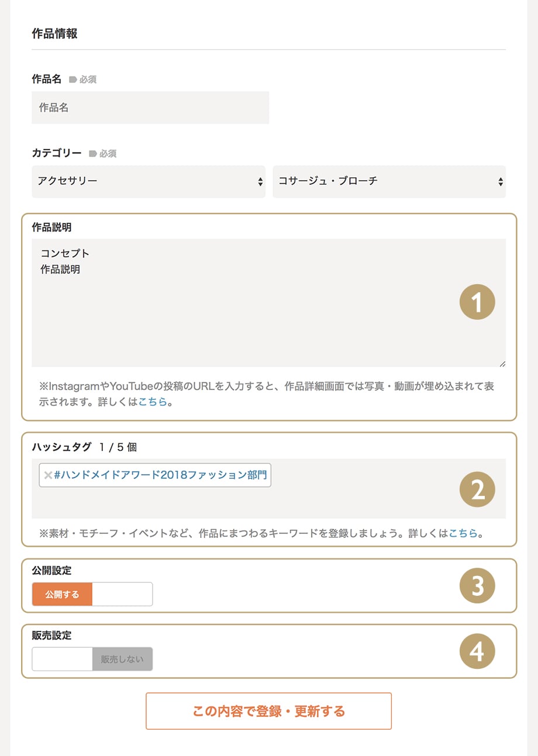This screenshot has height=756, width=538.
Task: Grab the resize handle of the 作品説明 textarea
Action: click(502, 363)
